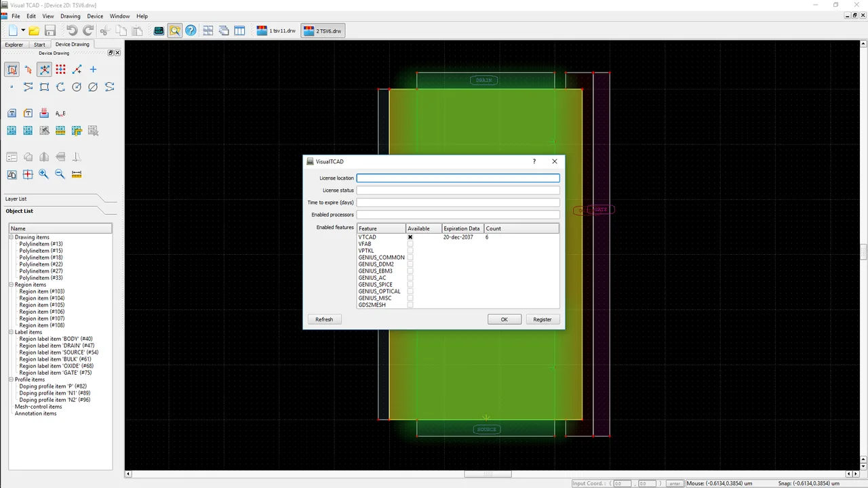Select the rectangle drawing tool
Viewport: 868px width, 488px height.
pos(44,87)
